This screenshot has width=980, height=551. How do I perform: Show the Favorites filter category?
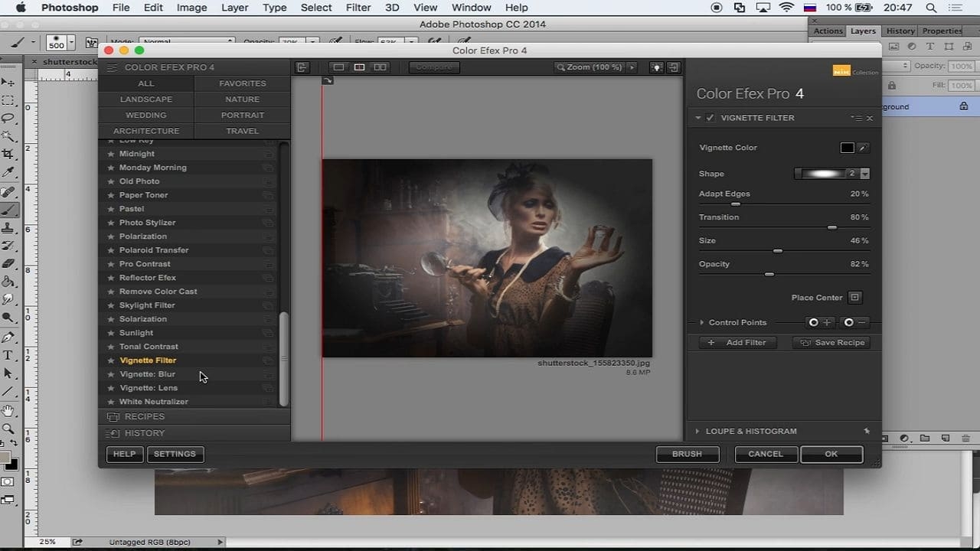243,83
